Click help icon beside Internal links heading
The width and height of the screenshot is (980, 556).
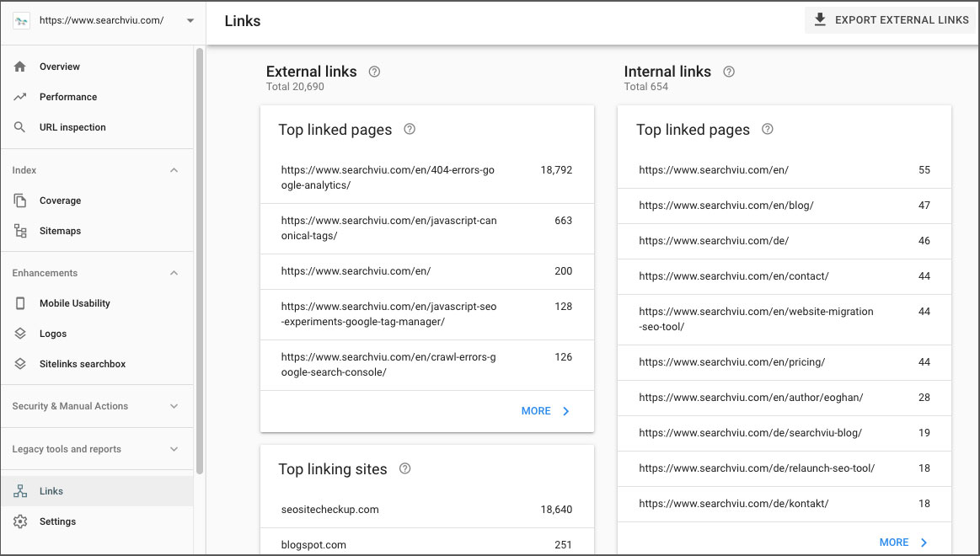pos(729,72)
